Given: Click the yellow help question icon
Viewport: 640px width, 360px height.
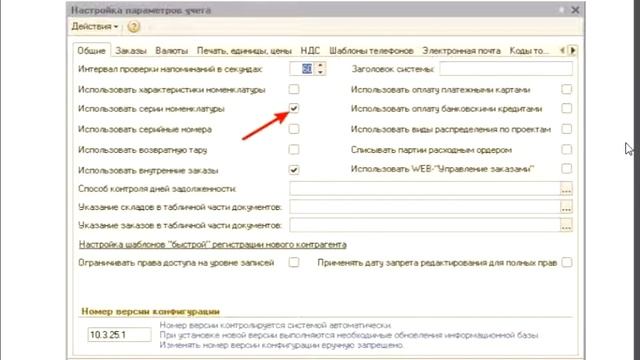Looking at the screenshot, I should [x=133, y=27].
